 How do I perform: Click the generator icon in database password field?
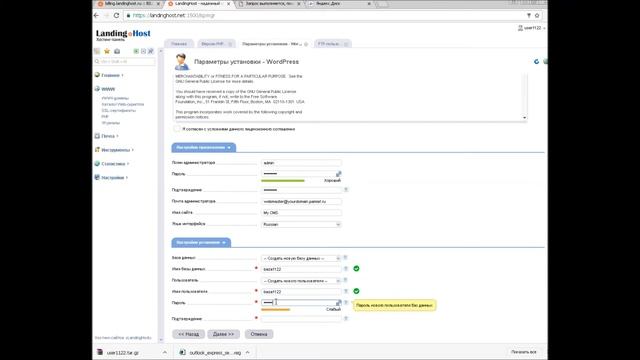(x=338, y=303)
